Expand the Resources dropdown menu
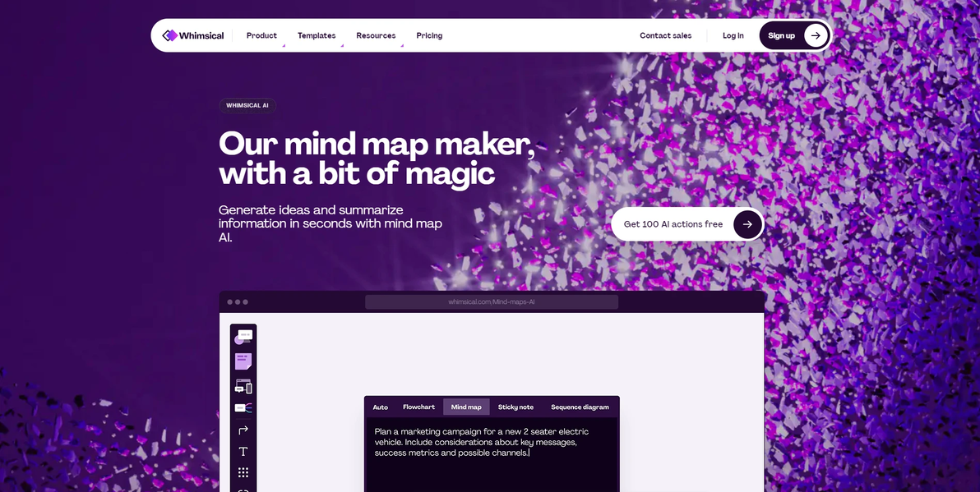 click(377, 35)
